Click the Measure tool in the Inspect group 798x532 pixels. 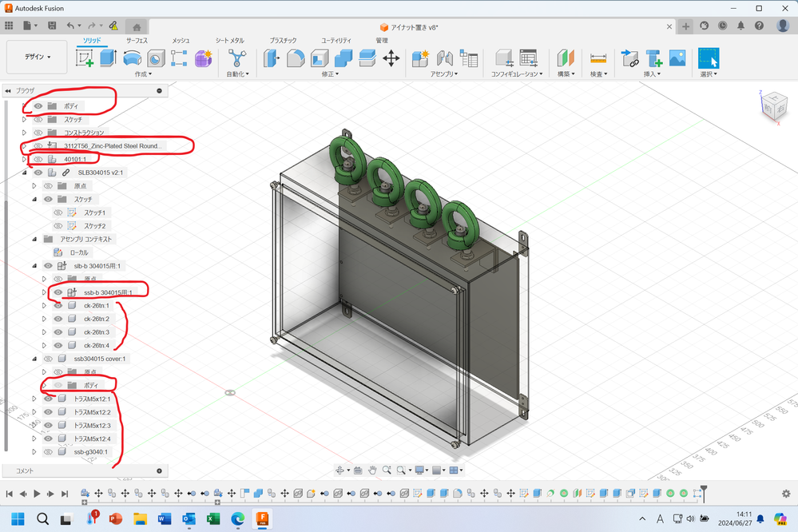[x=598, y=58]
